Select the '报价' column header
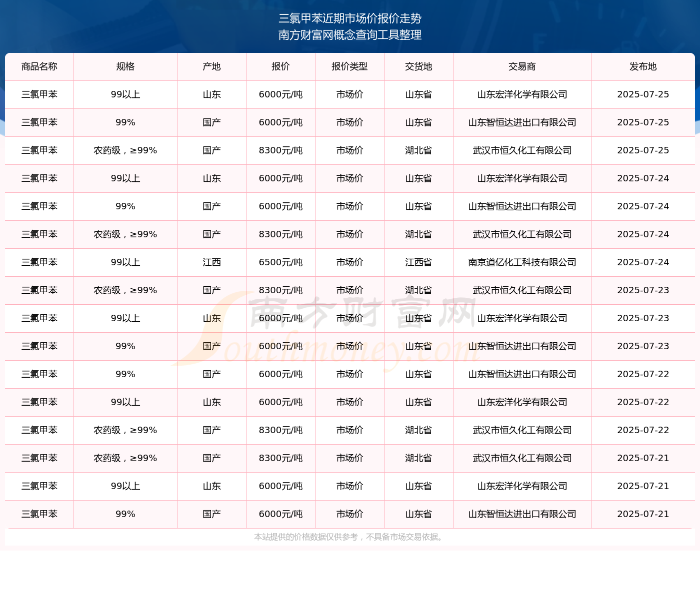700x602 pixels. pos(281,66)
